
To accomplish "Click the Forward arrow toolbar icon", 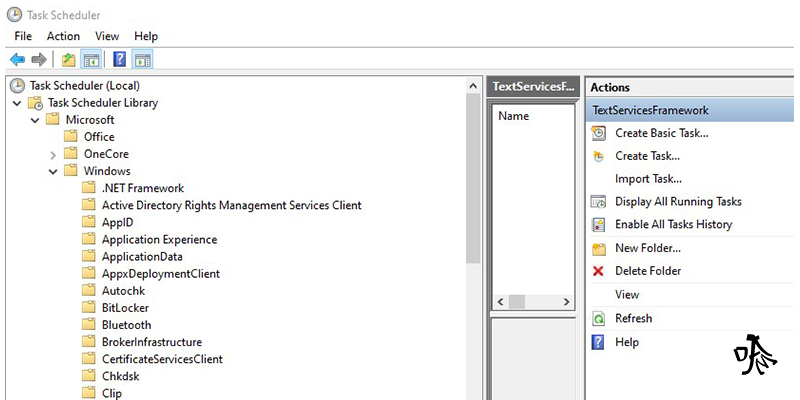I will point(39,60).
